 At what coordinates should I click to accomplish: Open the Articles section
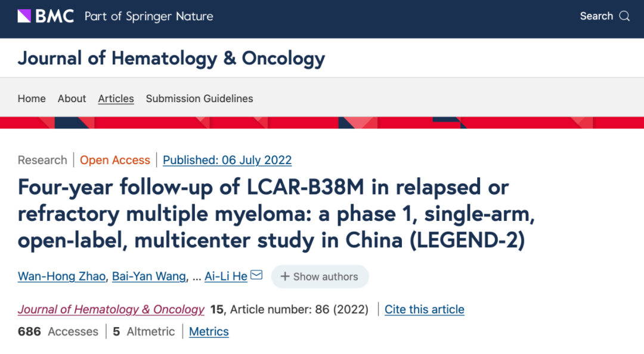click(116, 98)
